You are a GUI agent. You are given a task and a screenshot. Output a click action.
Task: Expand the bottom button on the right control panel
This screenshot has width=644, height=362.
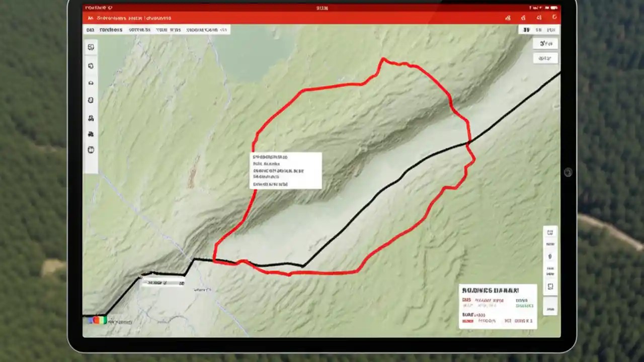(x=550, y=308)
